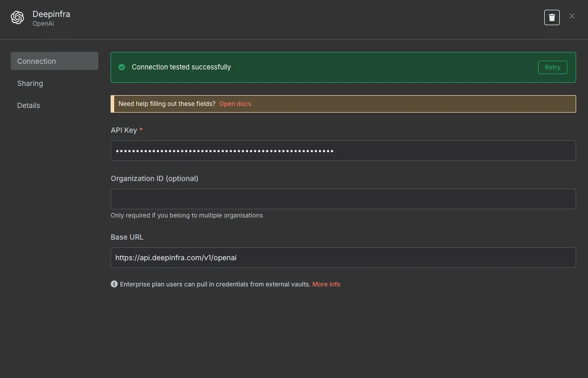Click the Deepinfra credential name
Viewport: 588px width, 378px height.
51,14
